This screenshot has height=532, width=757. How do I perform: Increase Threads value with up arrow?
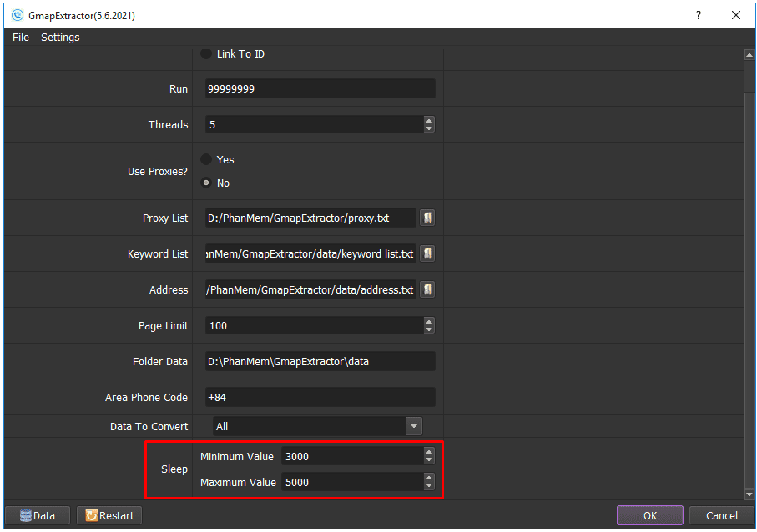click(x=429, y=121)
